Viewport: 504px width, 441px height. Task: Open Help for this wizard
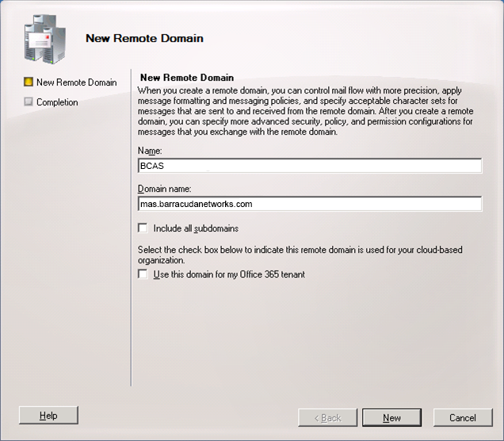pyautogui.click(x=48, y=416)
